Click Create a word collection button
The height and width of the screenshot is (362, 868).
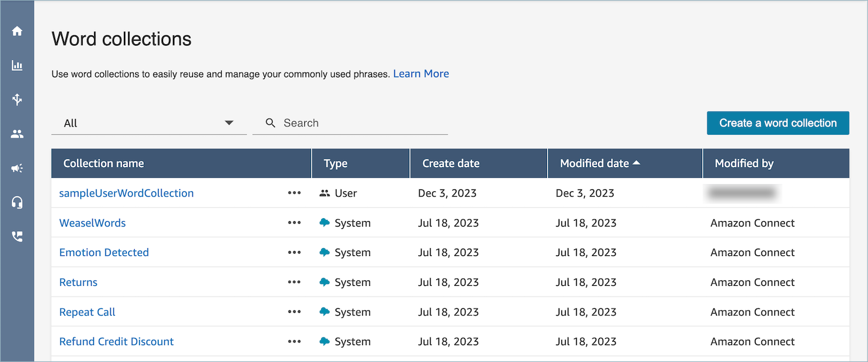778,123
